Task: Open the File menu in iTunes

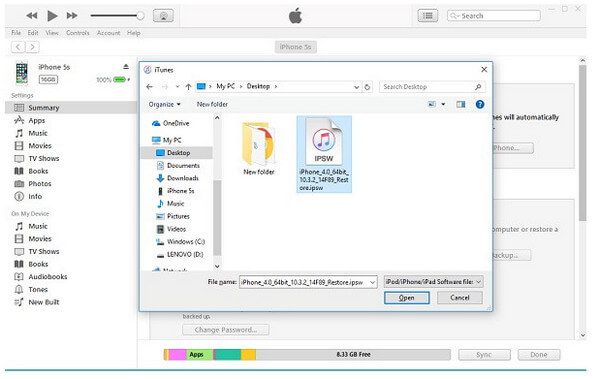Action: click(16, 33)
